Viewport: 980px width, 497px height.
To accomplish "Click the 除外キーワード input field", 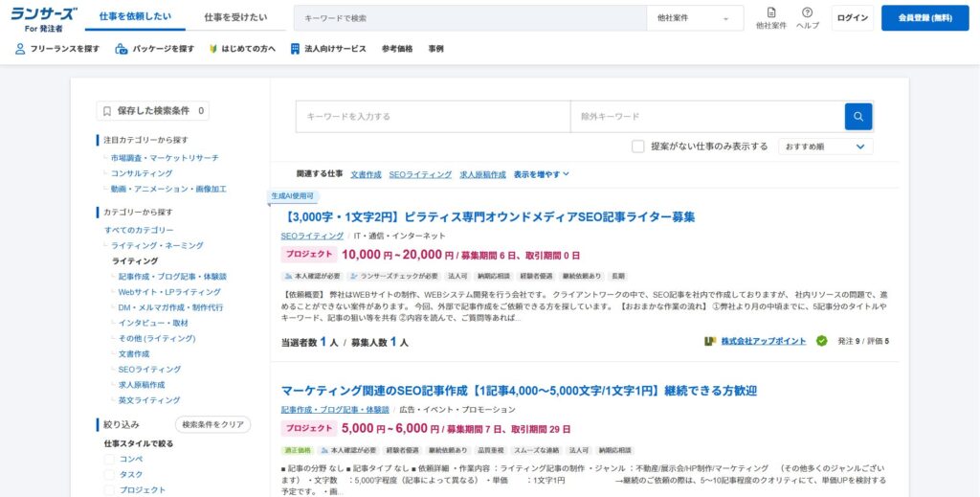I will click(x=706, y=116).
